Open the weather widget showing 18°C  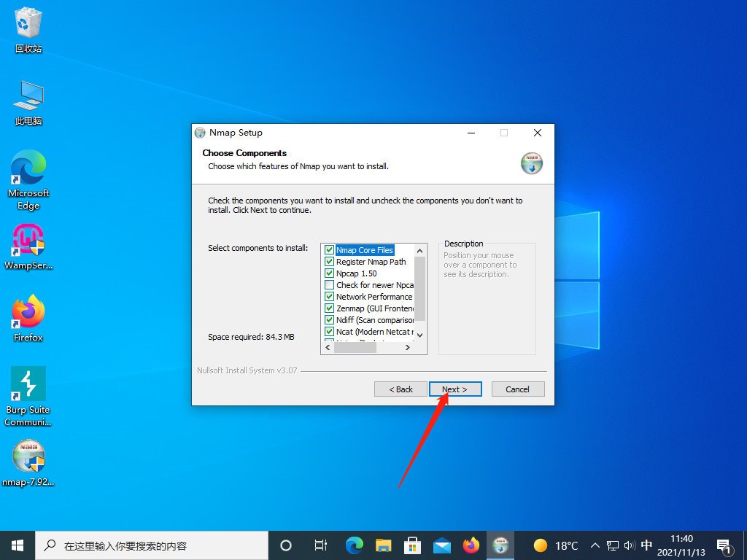point(555,545)
